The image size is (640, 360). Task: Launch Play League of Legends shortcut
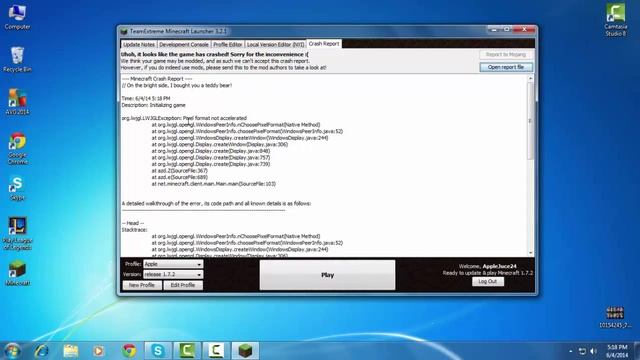(x=17, y=233)
